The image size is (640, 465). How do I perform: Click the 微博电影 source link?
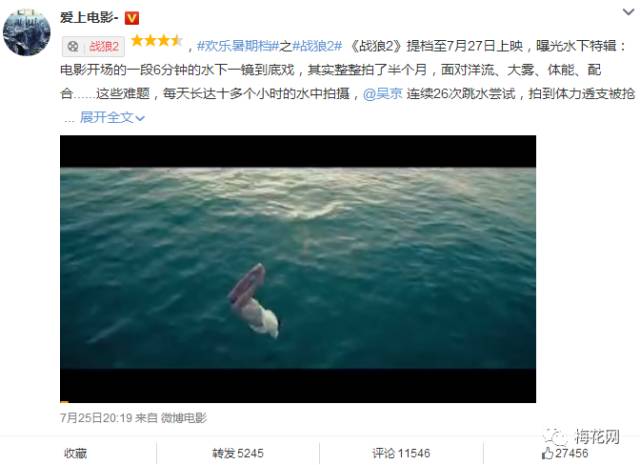click(184, 418)
